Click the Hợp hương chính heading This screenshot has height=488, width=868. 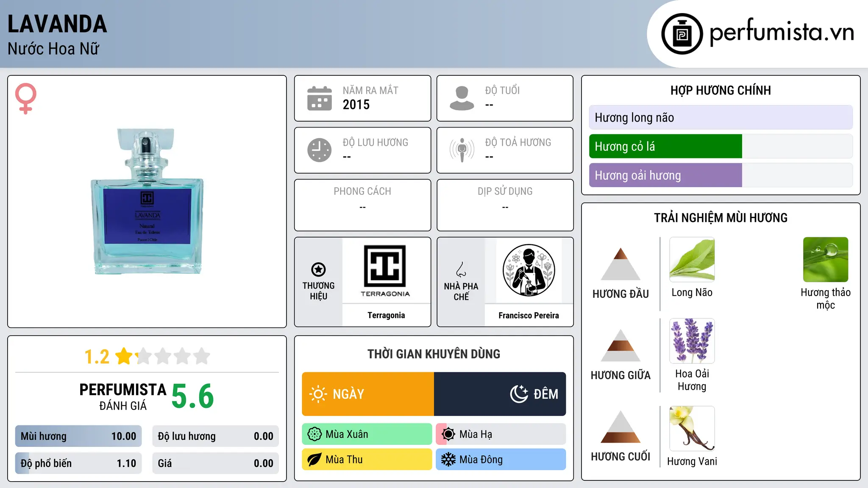[x=721, y=90]
